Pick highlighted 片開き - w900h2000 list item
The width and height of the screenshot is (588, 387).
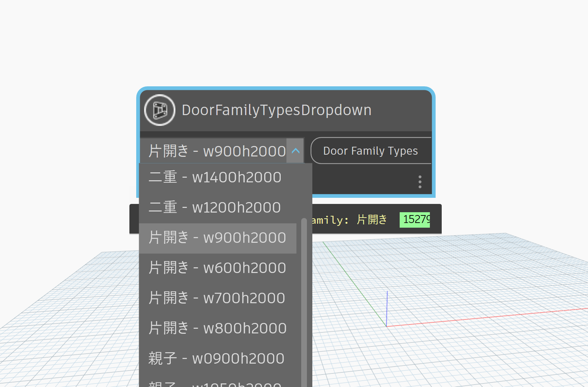pyautogui.click(x=217, y=238)
